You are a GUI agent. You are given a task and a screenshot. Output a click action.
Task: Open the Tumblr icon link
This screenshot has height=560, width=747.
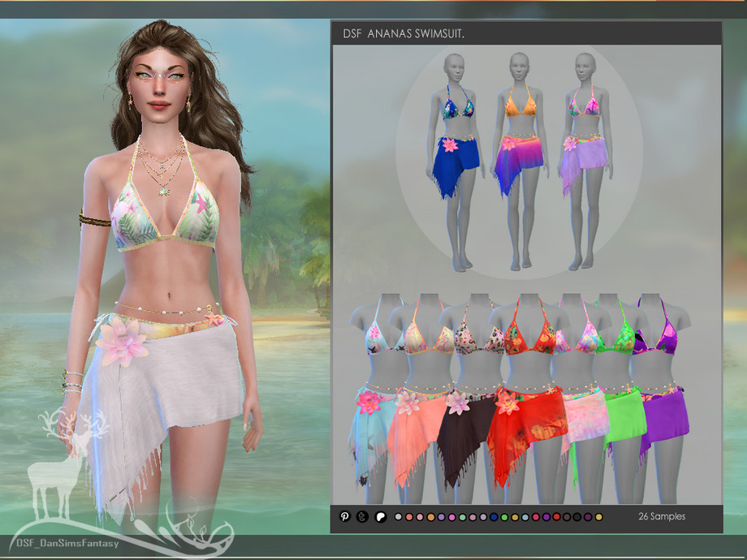coord(362,516)
